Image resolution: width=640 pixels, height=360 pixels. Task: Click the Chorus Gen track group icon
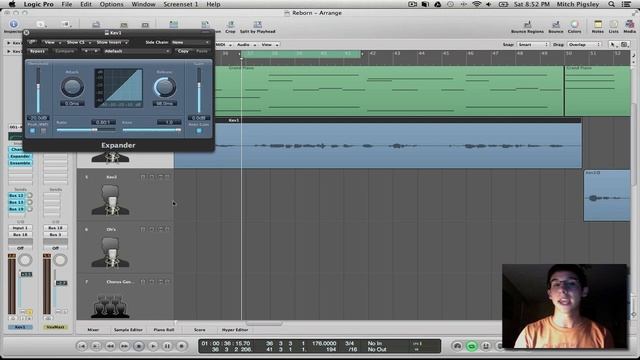pyautogui.click(x=110, y=306)
